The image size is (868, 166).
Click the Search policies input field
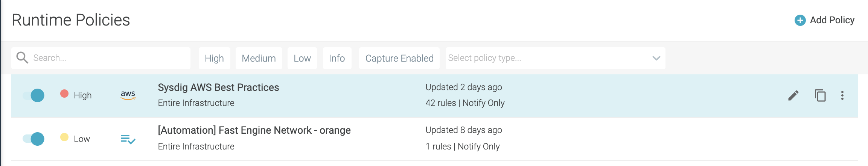[101, 58]
